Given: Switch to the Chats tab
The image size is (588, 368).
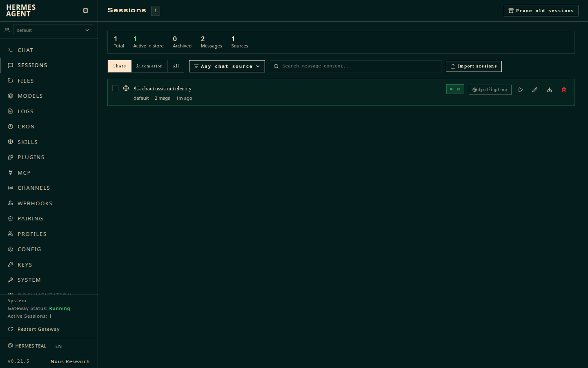Looking at the screenshot, I should click(119, 66).
